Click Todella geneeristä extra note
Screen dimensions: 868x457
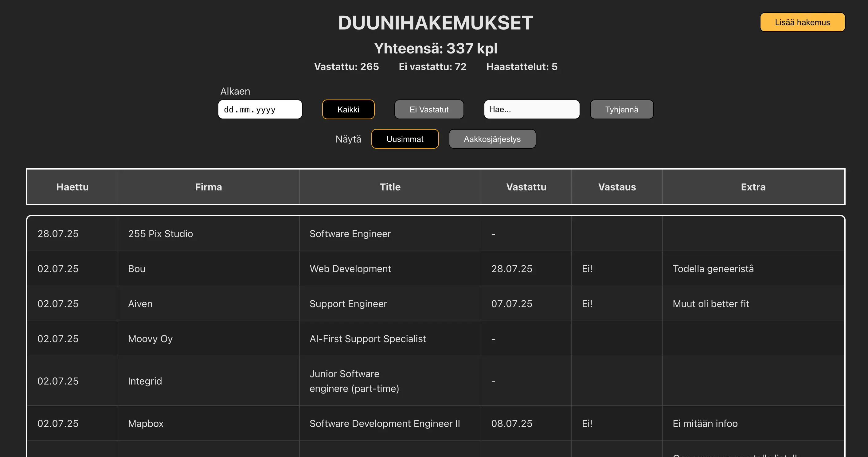point(713,269)
